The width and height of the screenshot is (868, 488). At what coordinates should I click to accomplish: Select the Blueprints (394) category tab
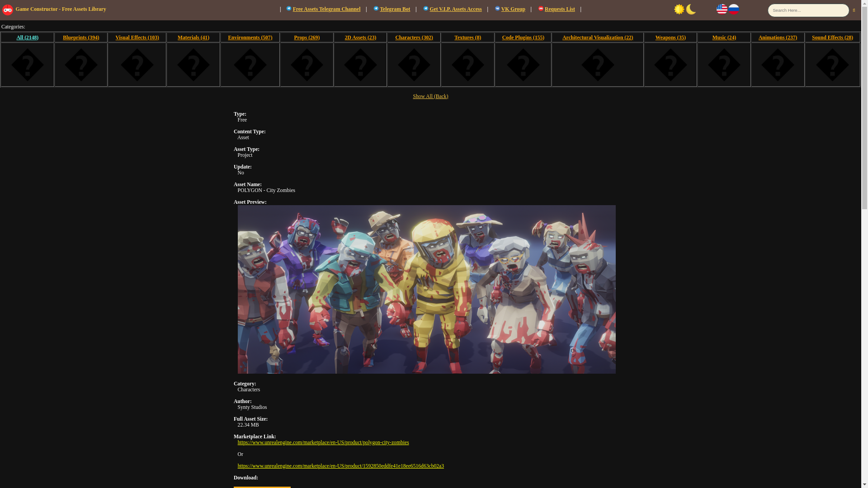coord(81,38)
